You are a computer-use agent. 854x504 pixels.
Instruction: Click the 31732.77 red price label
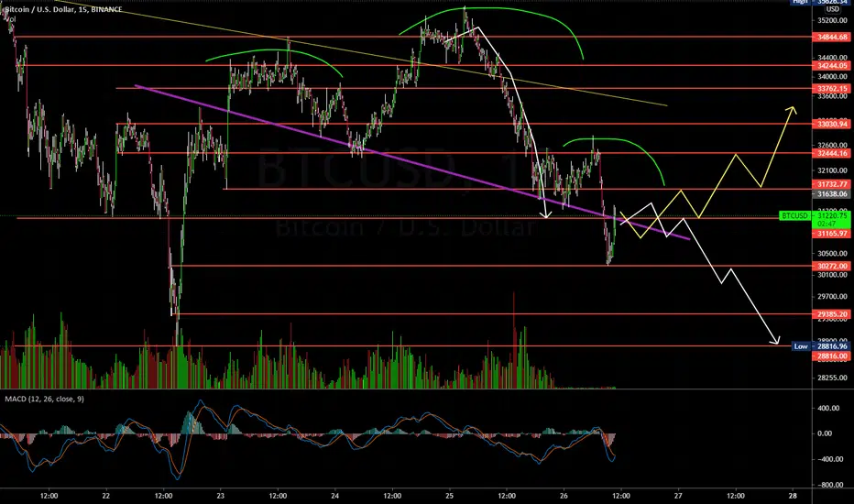(833, 185)
